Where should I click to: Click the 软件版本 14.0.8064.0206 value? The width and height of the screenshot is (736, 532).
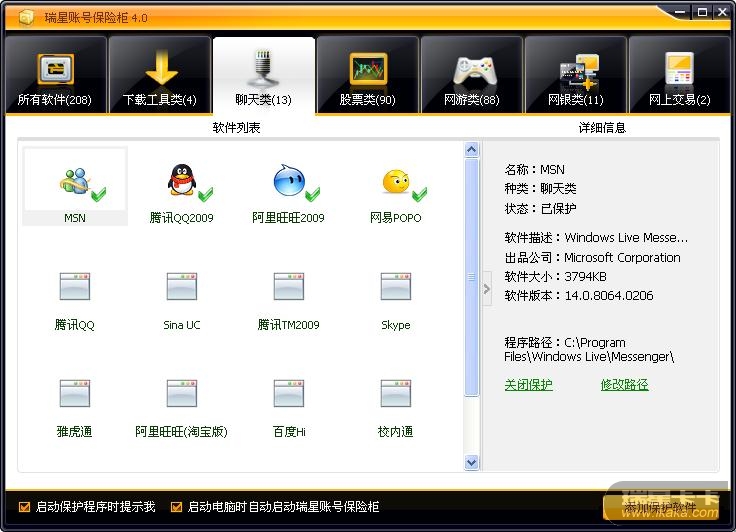608,296
